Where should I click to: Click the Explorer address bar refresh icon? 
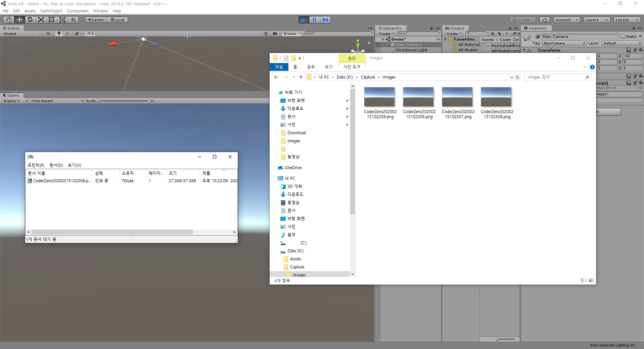tap(518, 77)
